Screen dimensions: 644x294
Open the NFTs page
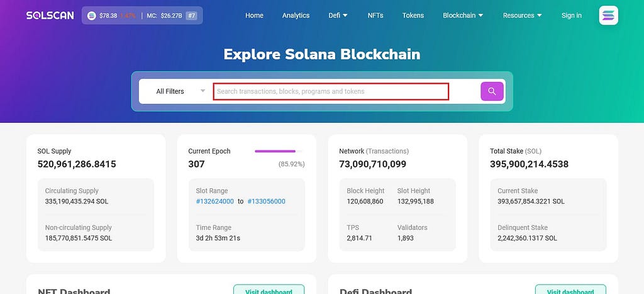tap(375, 16)
